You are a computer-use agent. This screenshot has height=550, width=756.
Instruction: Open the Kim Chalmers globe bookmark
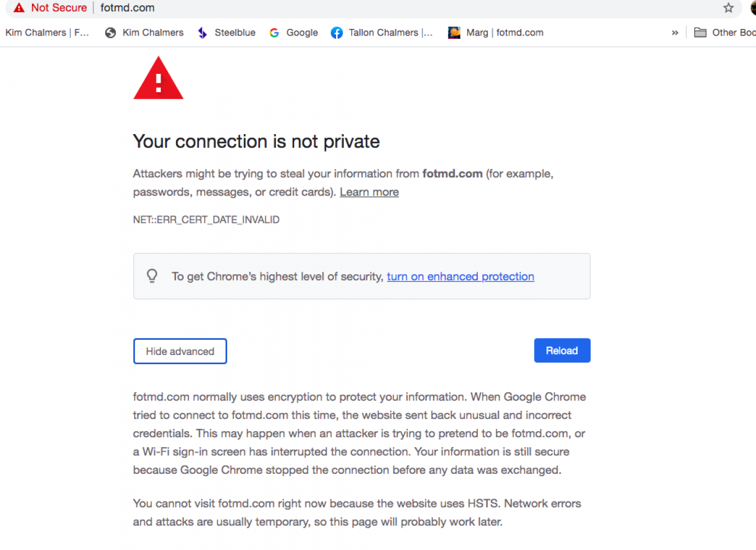(144, 33)
